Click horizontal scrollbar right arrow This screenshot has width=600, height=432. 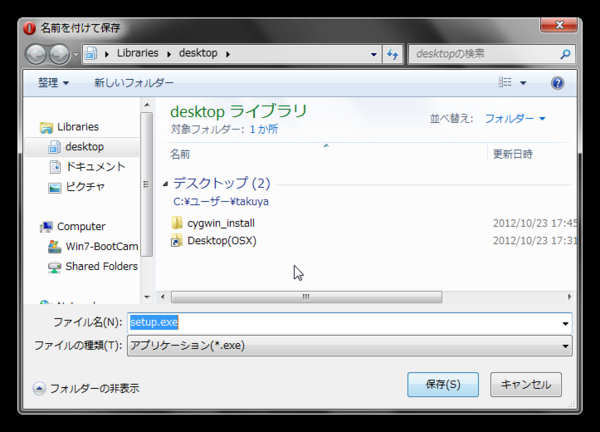569,297
